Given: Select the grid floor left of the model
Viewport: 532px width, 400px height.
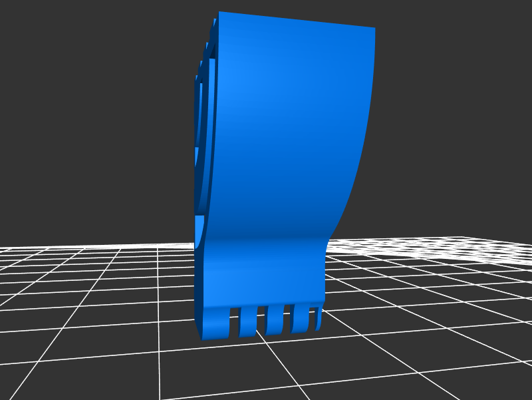Looking at the screenshot, I should pyautogui.click(x=100, y=300).
